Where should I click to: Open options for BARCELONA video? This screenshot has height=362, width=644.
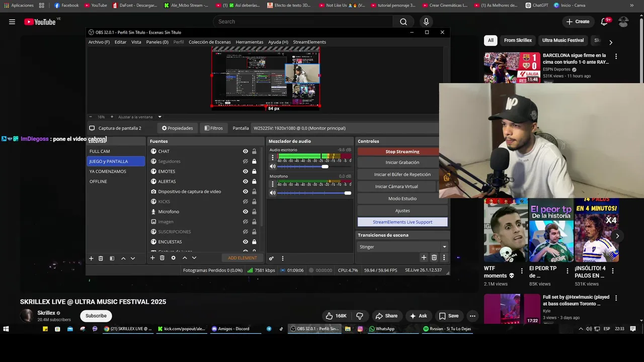[x=616, y=56]
